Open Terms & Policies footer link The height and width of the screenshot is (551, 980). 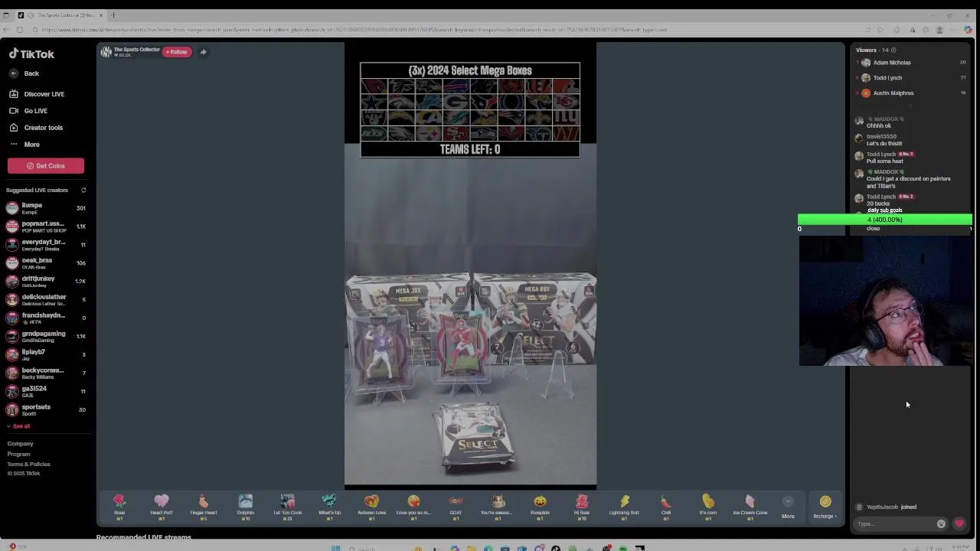29,465
